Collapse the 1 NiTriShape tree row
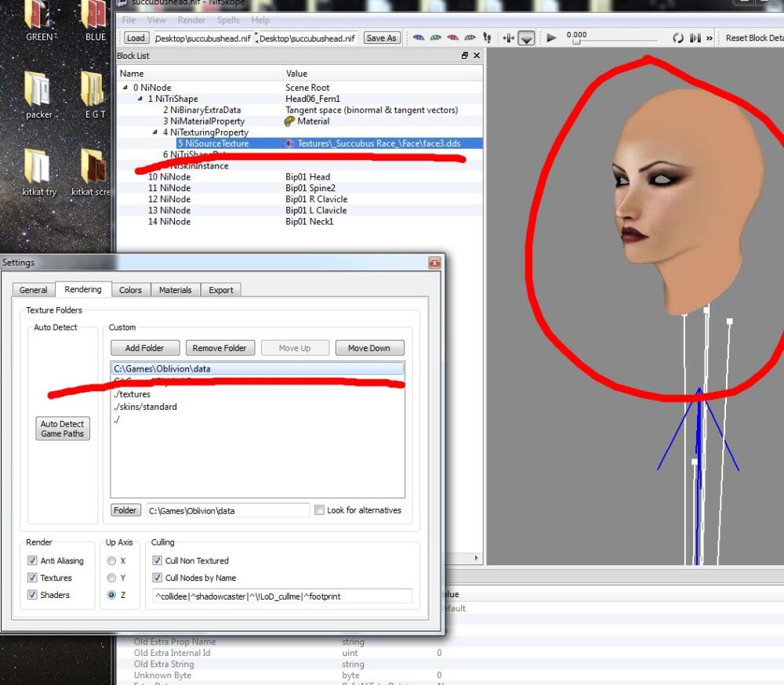Viewport: 784px width, 685px height. (x=140, y=99)
